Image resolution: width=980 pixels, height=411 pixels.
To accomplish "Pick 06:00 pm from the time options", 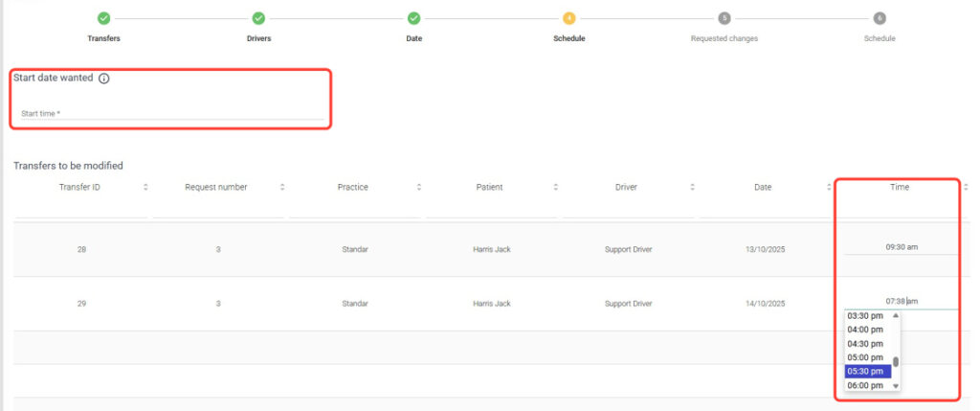I will 865,385.
